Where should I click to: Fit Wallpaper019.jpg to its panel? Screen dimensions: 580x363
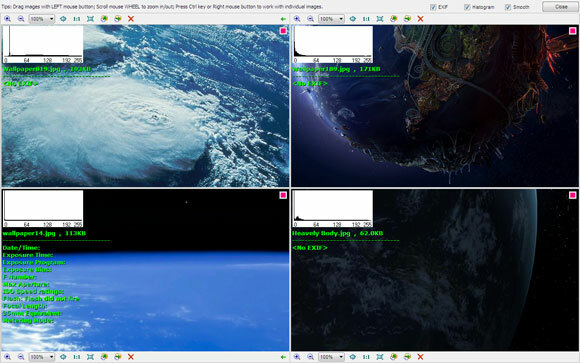(x=90, y=19)
